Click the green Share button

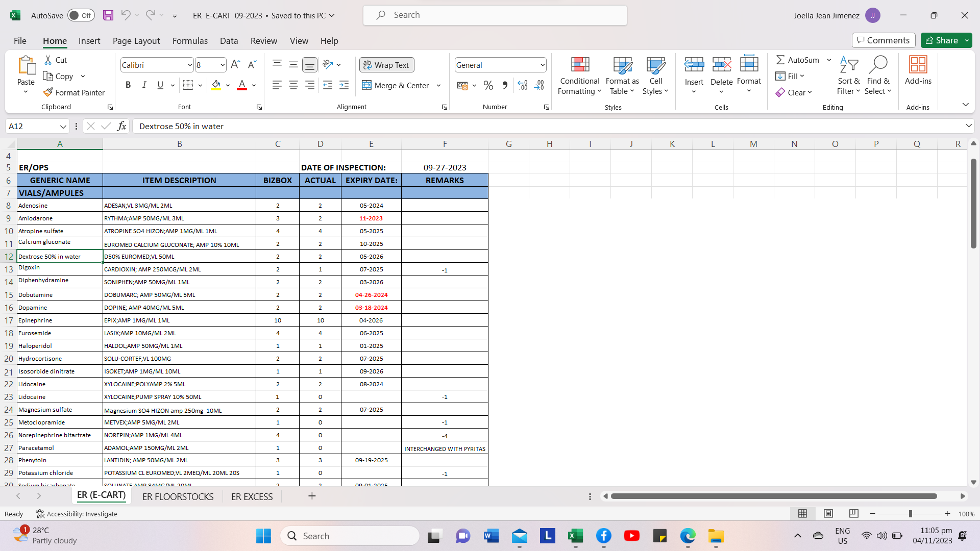[x=942, y=40]
